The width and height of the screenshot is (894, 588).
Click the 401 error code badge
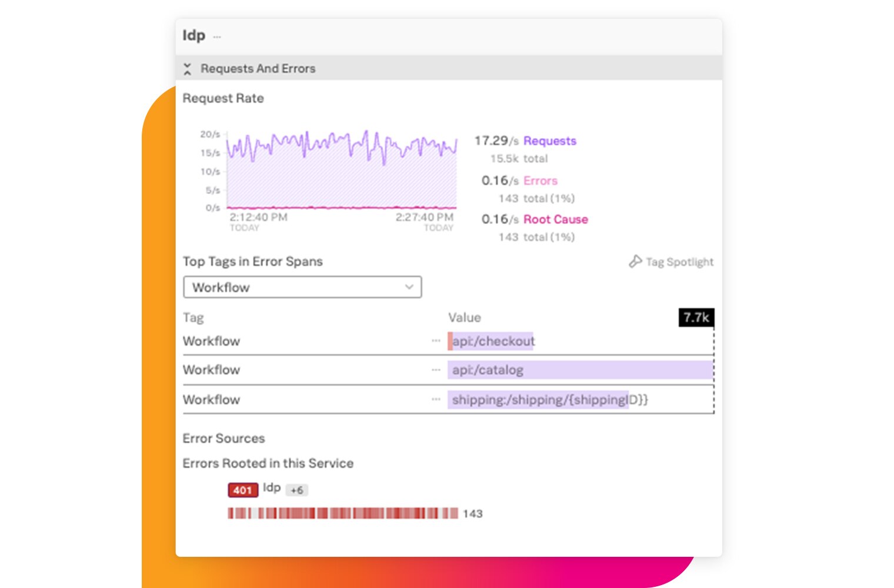pos(242,490)
